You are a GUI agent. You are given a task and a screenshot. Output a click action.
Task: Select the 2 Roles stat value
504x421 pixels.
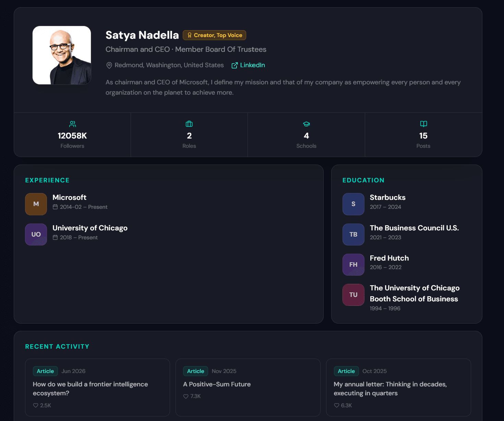[189, 136]
